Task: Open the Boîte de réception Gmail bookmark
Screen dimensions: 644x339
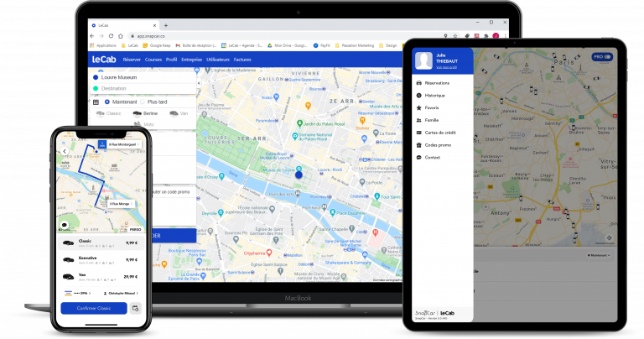Action: coord(196,45)
